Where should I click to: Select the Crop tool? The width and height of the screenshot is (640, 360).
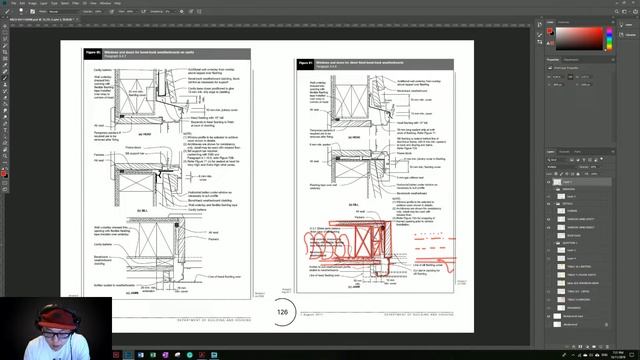4,52
